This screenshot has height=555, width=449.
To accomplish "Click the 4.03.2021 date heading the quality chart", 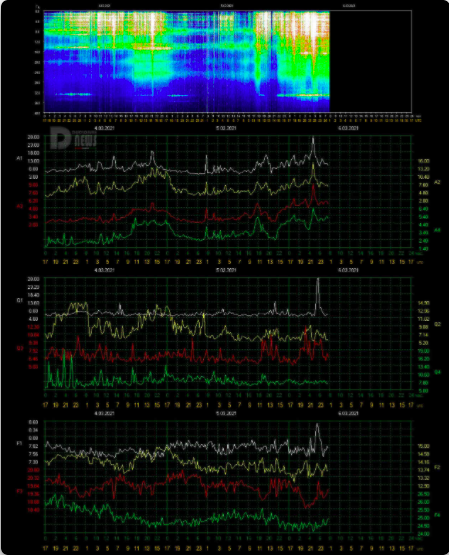I will coord(104,270).
